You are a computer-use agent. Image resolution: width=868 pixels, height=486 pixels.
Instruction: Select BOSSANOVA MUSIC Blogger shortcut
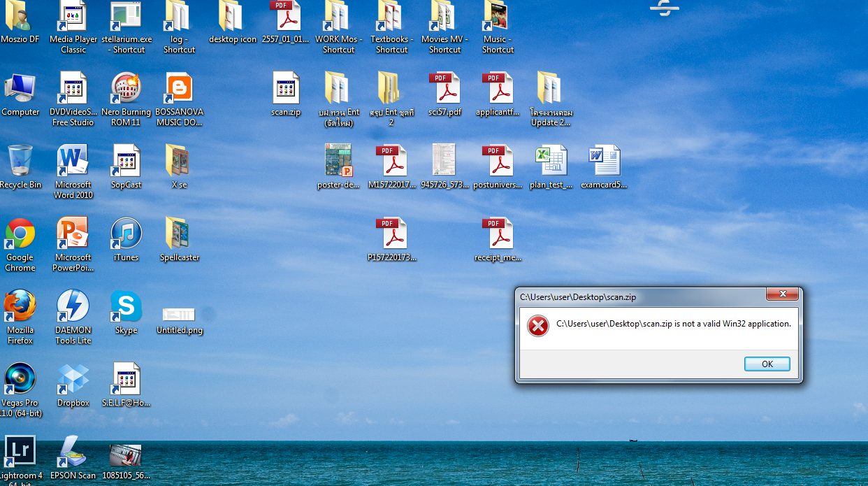click(180, 88)
